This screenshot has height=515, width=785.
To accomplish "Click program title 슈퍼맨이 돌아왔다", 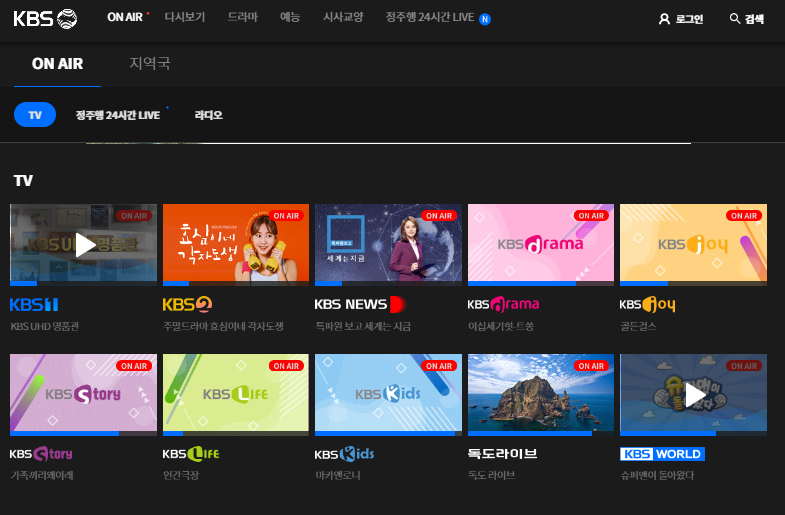I will point(657,475).
